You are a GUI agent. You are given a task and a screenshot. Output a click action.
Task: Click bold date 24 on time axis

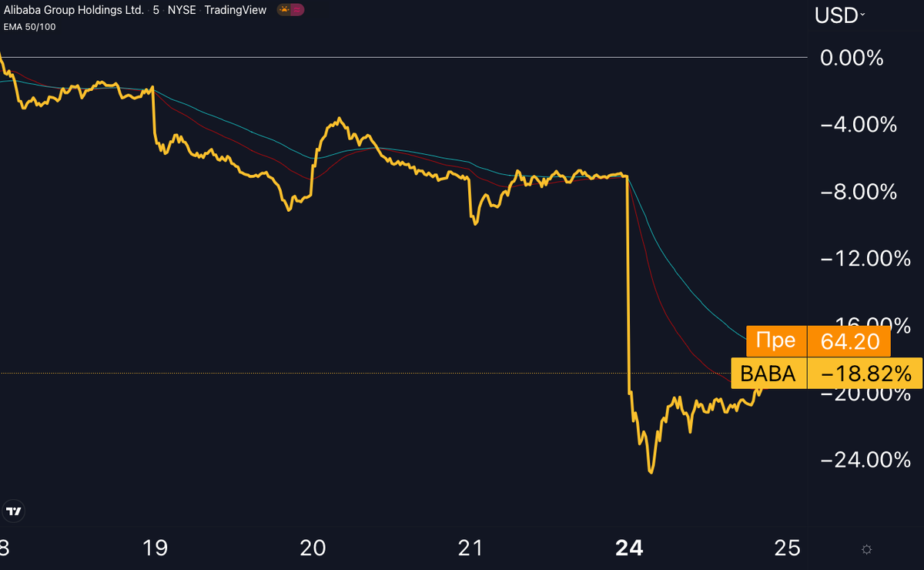point(629,548)
